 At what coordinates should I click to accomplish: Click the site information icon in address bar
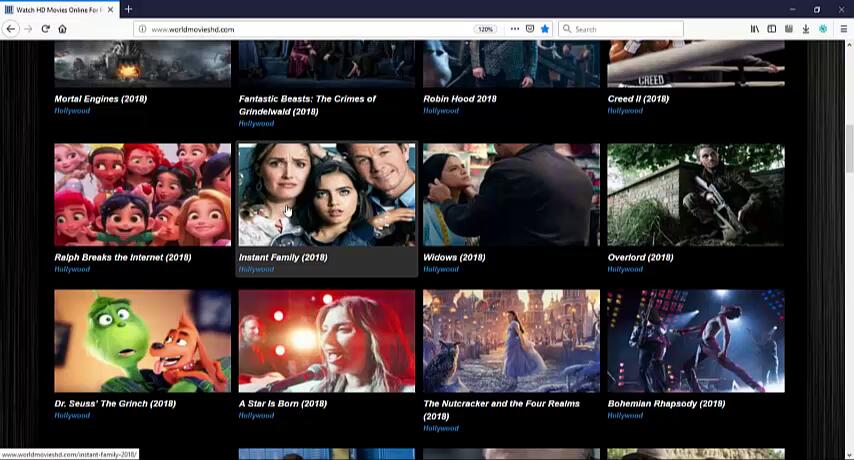tap(143, 29)
